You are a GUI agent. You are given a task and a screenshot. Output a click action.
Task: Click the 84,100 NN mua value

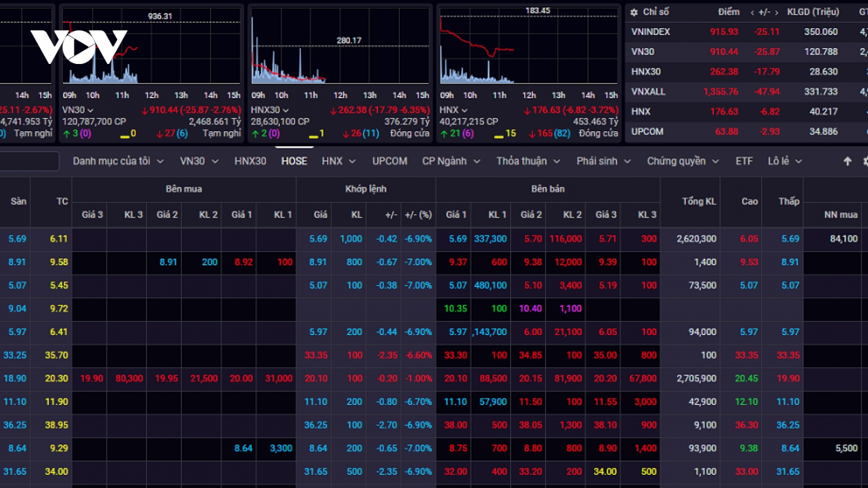coord(844,239)
